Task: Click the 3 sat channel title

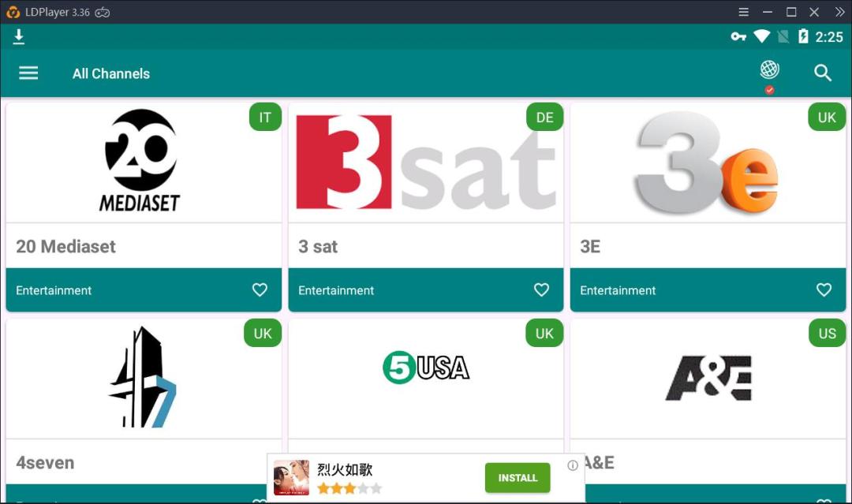Action: [318, 247]
